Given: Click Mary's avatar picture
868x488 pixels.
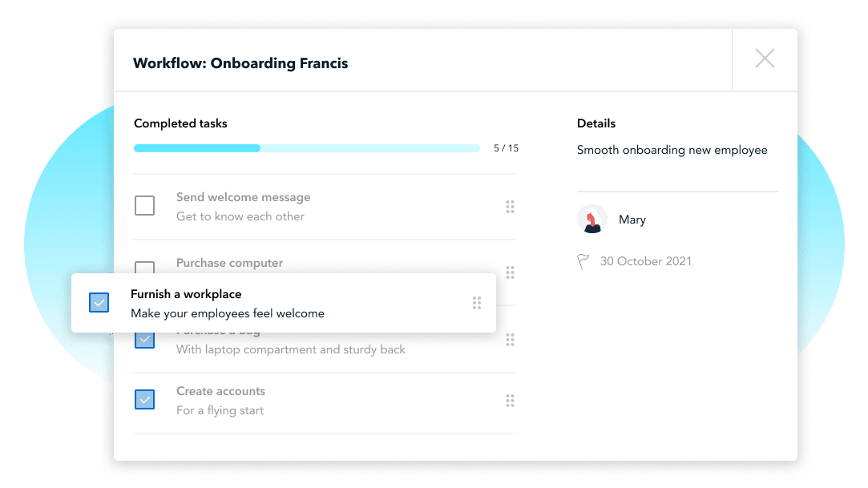Looking at the screenshot, I should coord(592,220).
